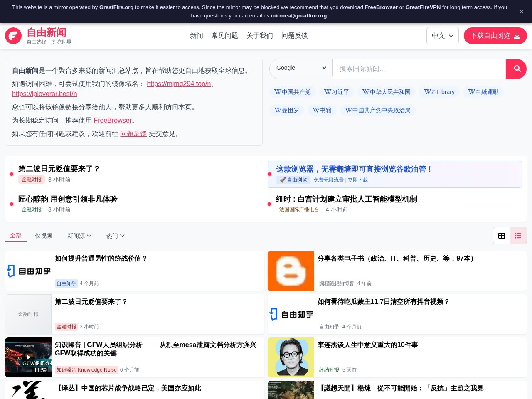Open the mjmq294.top mirror link
Image resolution: width=532 pixels, height=399 pixels.
pos(179,84)
